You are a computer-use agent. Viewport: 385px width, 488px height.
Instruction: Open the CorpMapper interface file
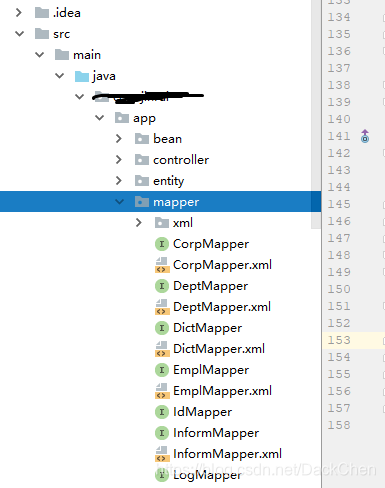pyautogui.click(x=211, y=244)
